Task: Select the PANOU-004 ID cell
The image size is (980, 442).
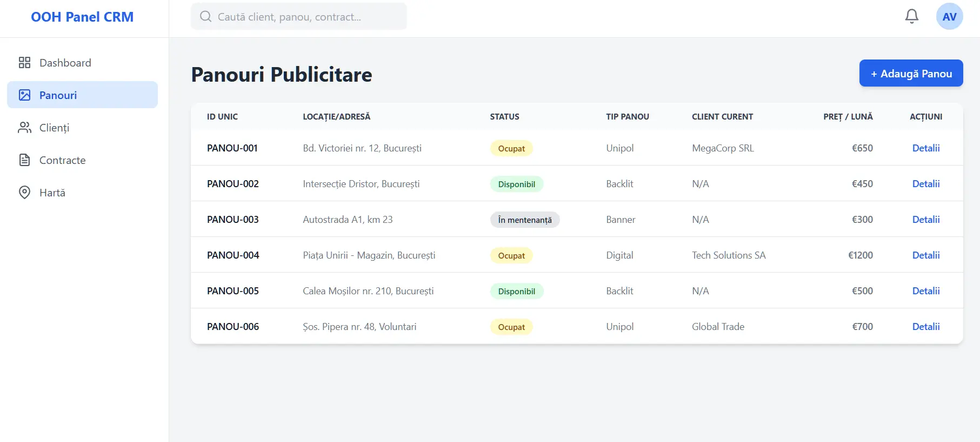Action: [233, 255]
